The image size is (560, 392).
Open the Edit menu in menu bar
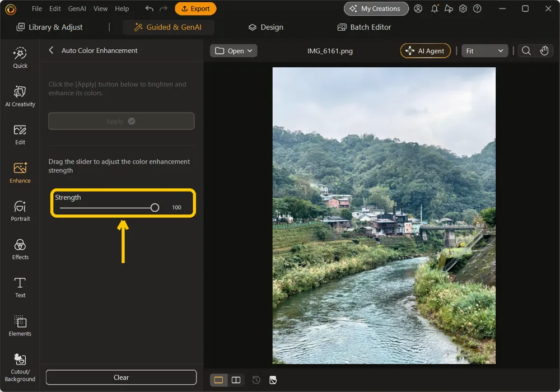click(55, 8)
